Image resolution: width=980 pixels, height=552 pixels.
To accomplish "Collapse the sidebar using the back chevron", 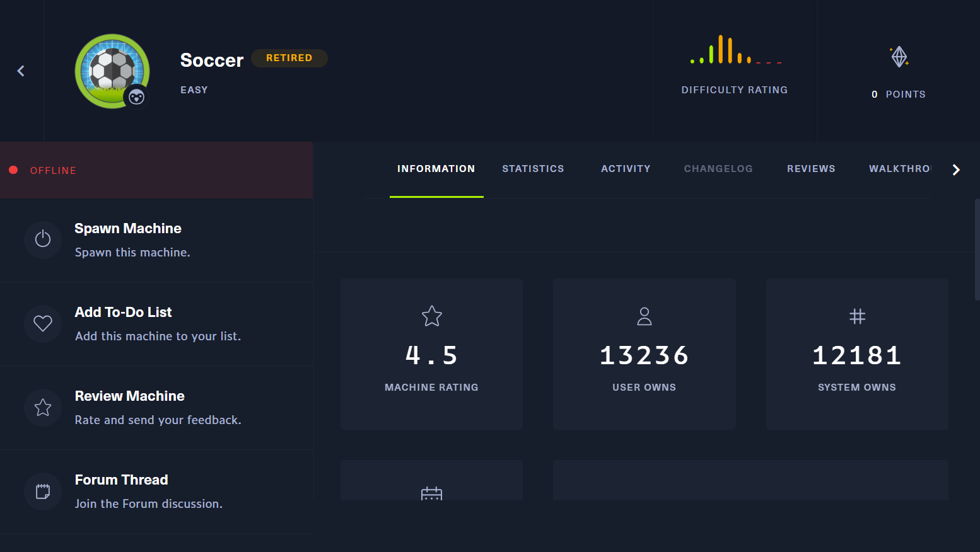I will point(21,71).
